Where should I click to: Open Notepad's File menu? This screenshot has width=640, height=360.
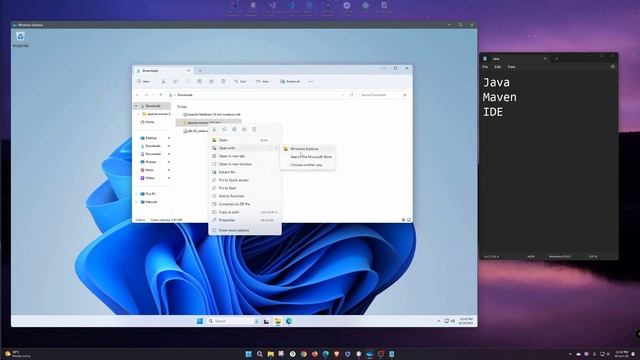(485, 67)
